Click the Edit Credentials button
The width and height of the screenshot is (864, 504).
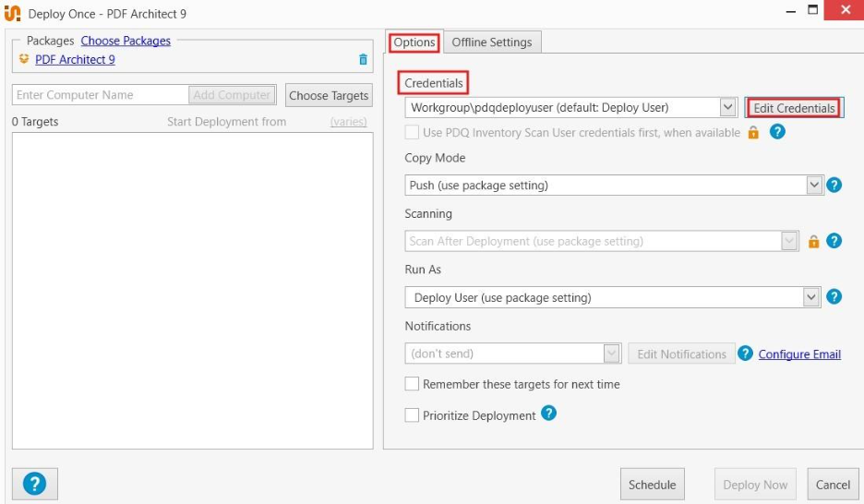[x=794, y=108]
